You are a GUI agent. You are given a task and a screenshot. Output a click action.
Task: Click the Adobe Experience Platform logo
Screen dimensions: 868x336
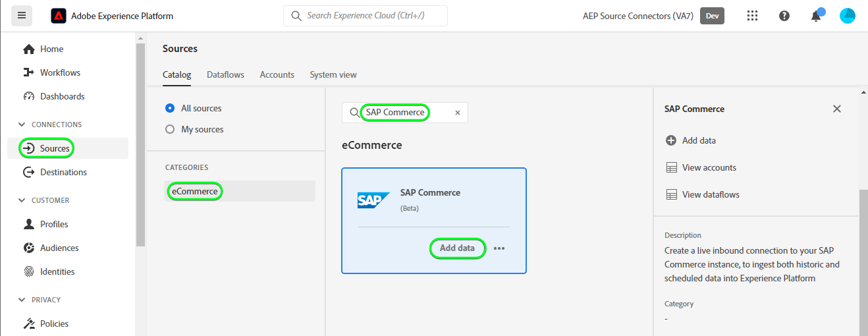[x=59, y=16]
